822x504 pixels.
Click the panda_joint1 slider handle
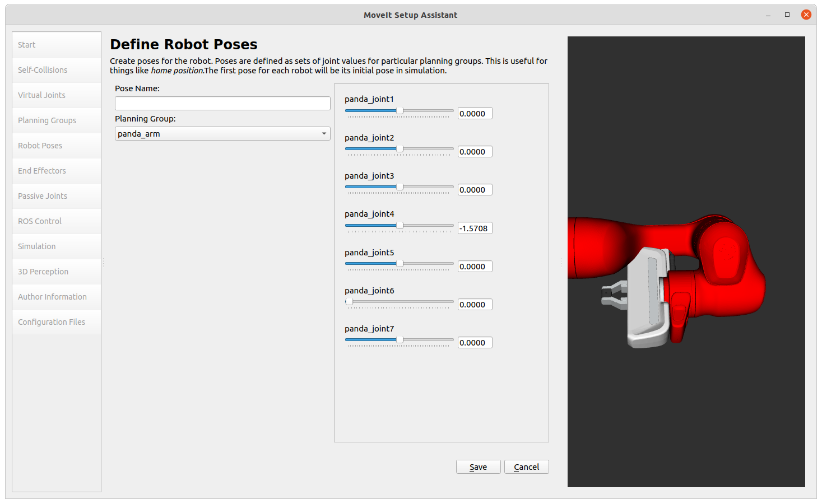pyautogui.click(x=400, y=111)
